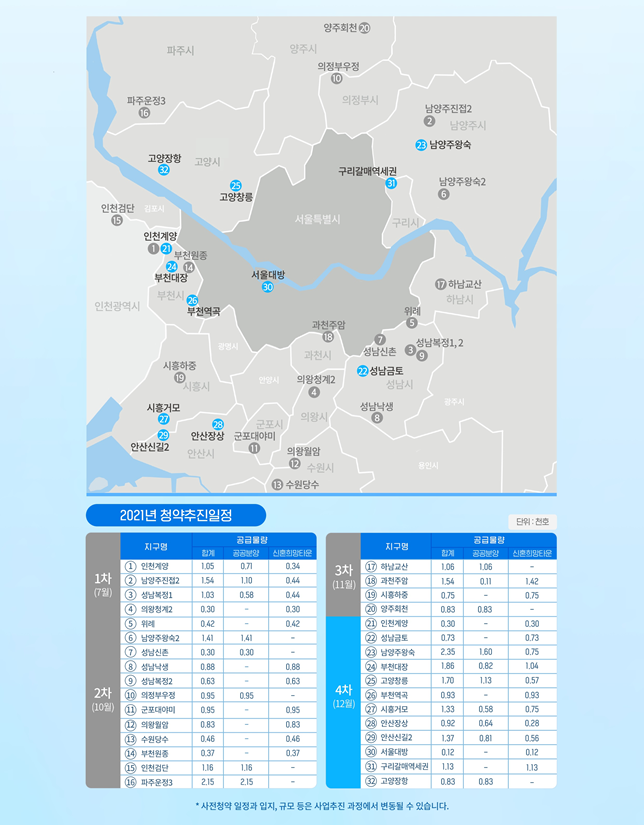Click table row 23 남양주왕숙
Viewport: 644px width, 825px height.
(x=458, y=652)
